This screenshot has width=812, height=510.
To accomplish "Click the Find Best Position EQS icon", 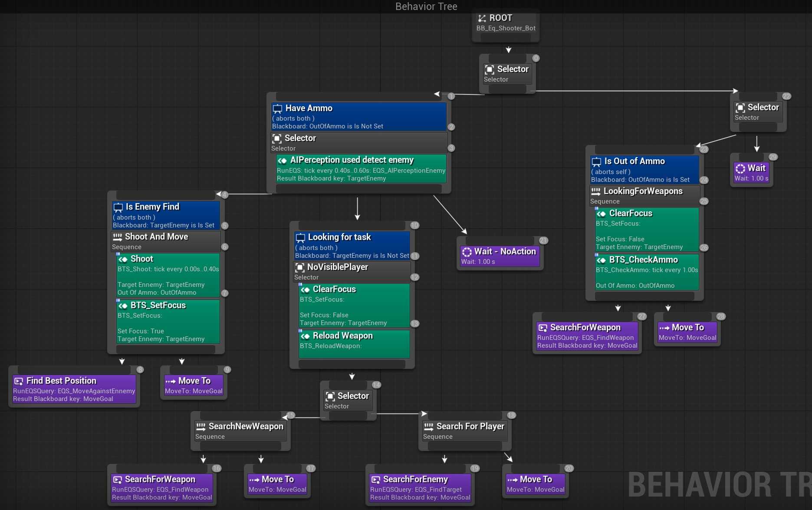I will click(19, 381).
